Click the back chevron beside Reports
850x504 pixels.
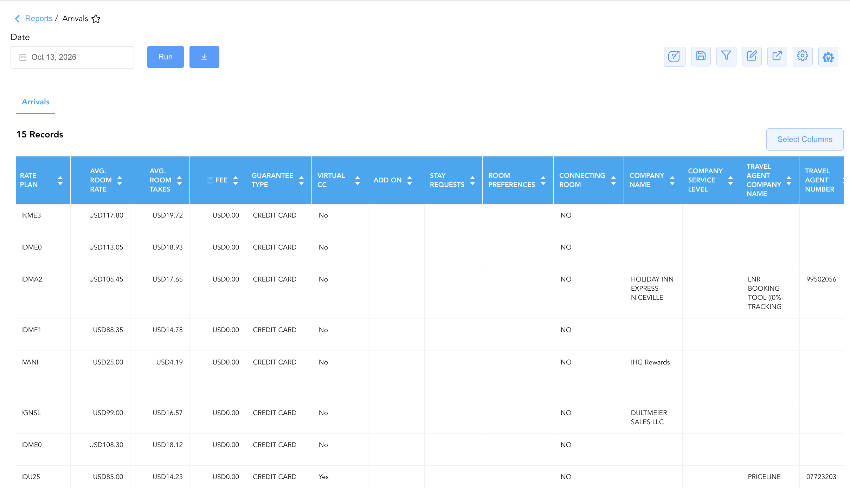tap(17, 19)
